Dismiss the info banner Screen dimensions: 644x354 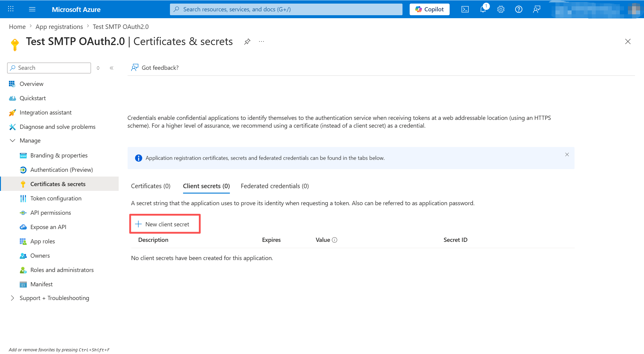click(x=567, y=154)
